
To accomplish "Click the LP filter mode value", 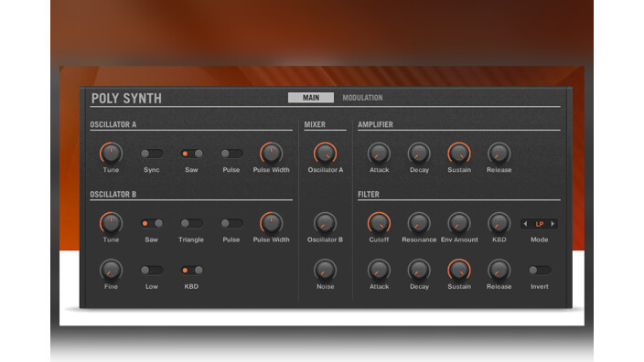I will pos(540,224).
